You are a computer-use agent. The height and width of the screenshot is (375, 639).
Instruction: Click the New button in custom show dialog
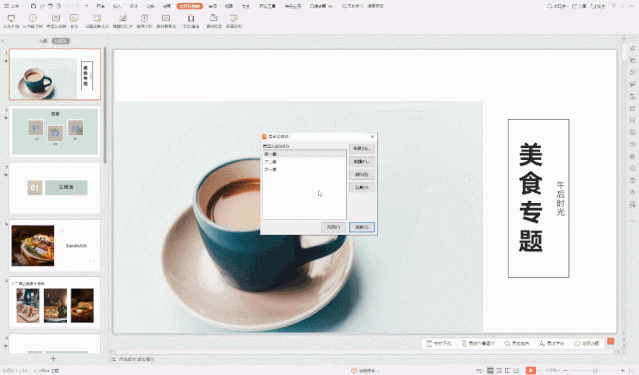pos(361,148)
